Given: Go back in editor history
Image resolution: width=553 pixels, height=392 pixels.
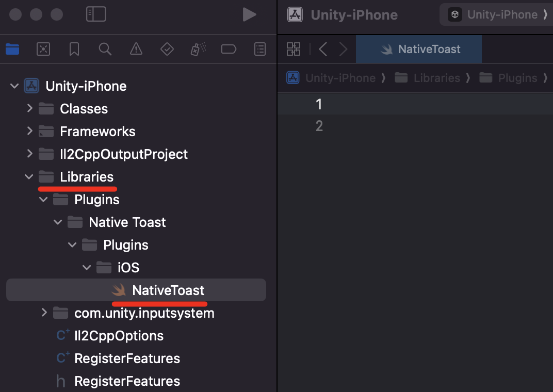Looking at the screenshot, I should 323,49.
